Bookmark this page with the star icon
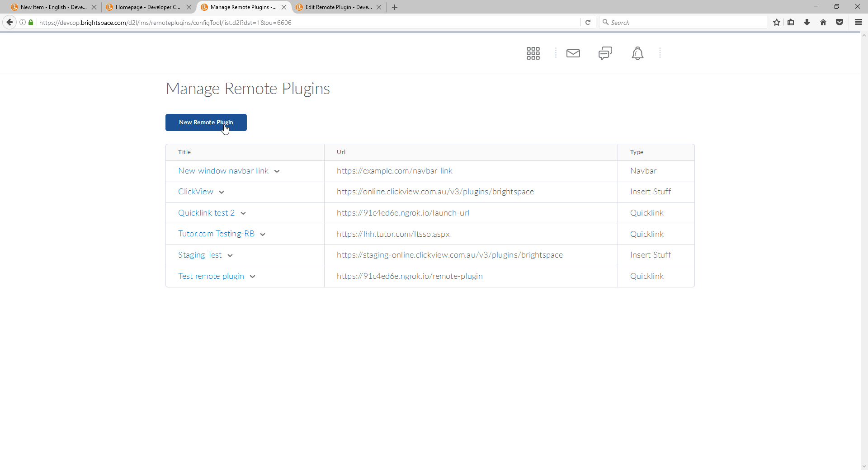 tap(777, 22)
